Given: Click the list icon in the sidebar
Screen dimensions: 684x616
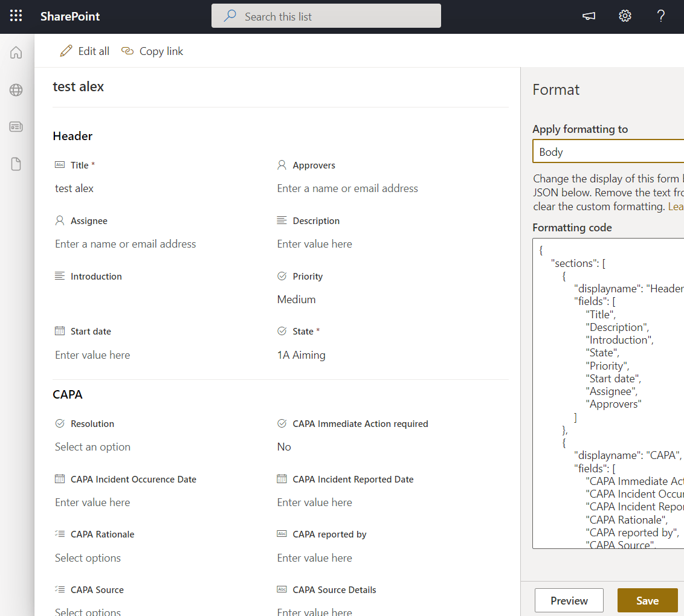Looking at the screenshot, I should click(16, 126).
